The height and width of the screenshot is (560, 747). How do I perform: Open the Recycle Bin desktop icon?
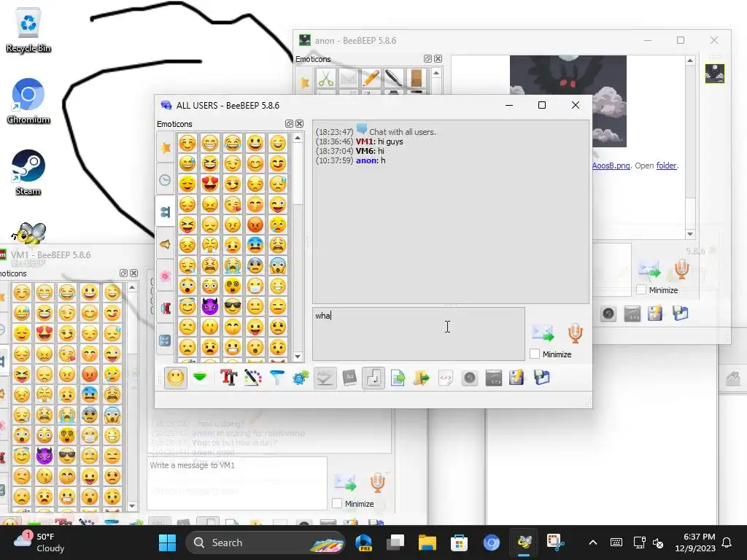(x=28, y=30)
